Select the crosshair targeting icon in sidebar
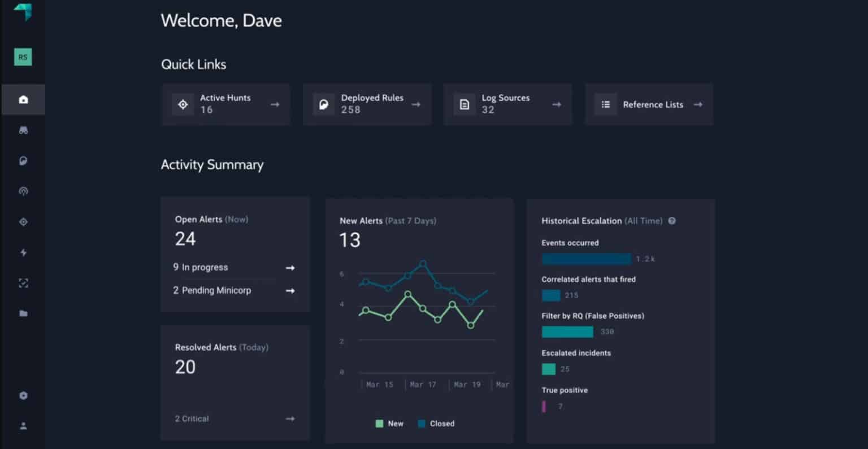Viewport: 868px width, 449px height. coord(23,221)
